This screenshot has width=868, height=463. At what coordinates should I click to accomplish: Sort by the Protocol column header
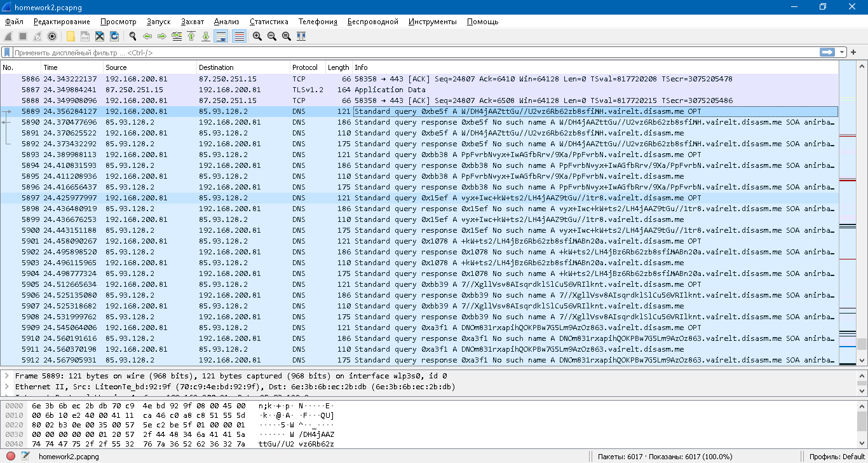(308, 67)
